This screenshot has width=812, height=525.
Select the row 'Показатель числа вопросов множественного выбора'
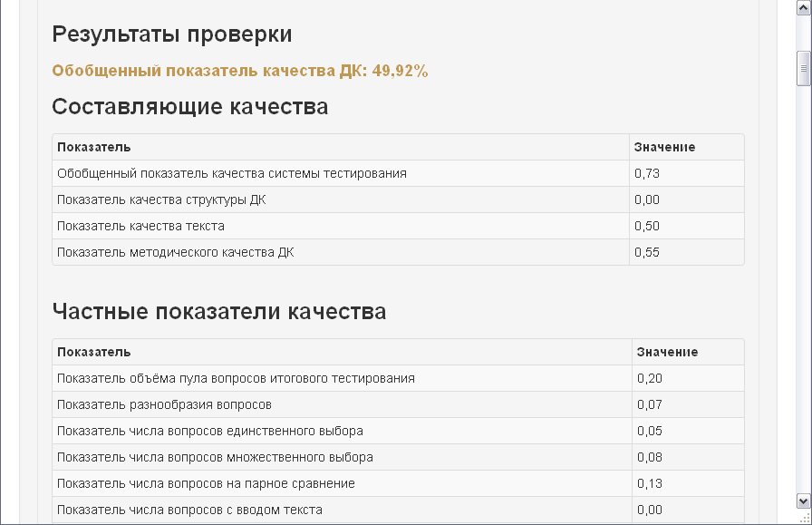pos(398,457)
